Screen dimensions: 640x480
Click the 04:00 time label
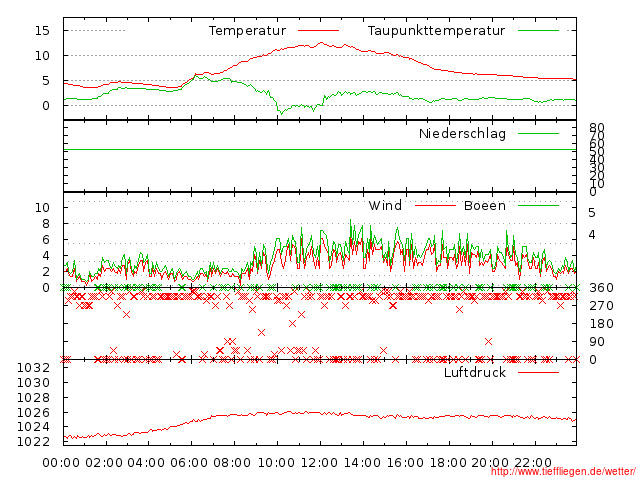pyautogui.click(x=146, y=463)
